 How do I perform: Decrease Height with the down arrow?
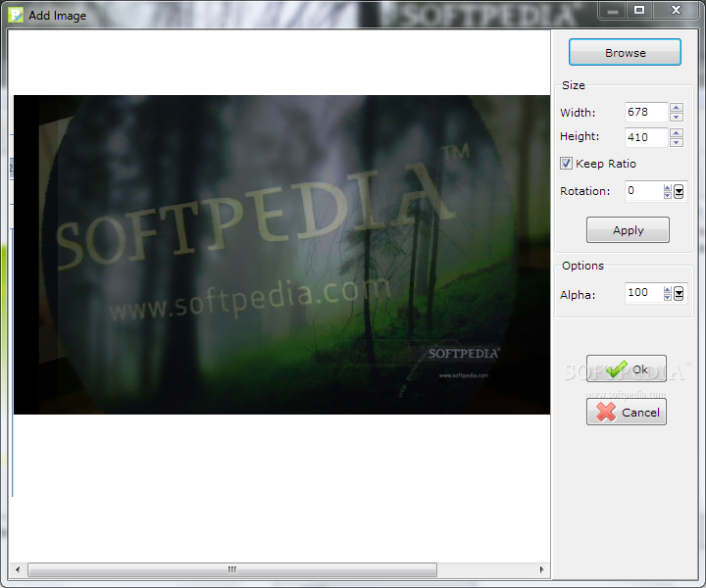[x=677, y=142]
